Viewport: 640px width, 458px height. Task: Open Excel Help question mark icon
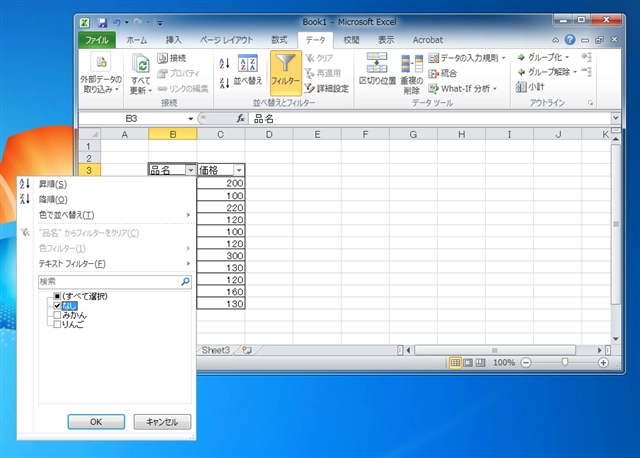pyautogui.click(x=570, y=40)
